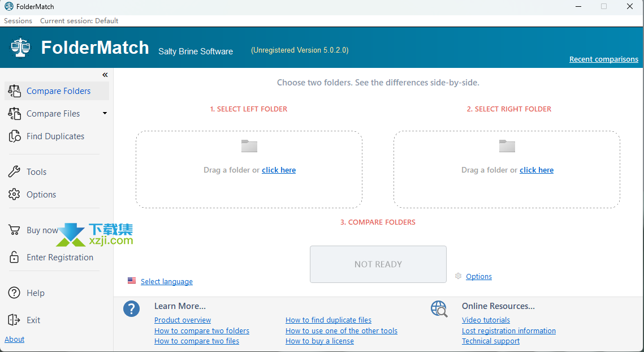Open Enter Registration from sidebar
Viewport: 644px width, 352px height.
60,257
